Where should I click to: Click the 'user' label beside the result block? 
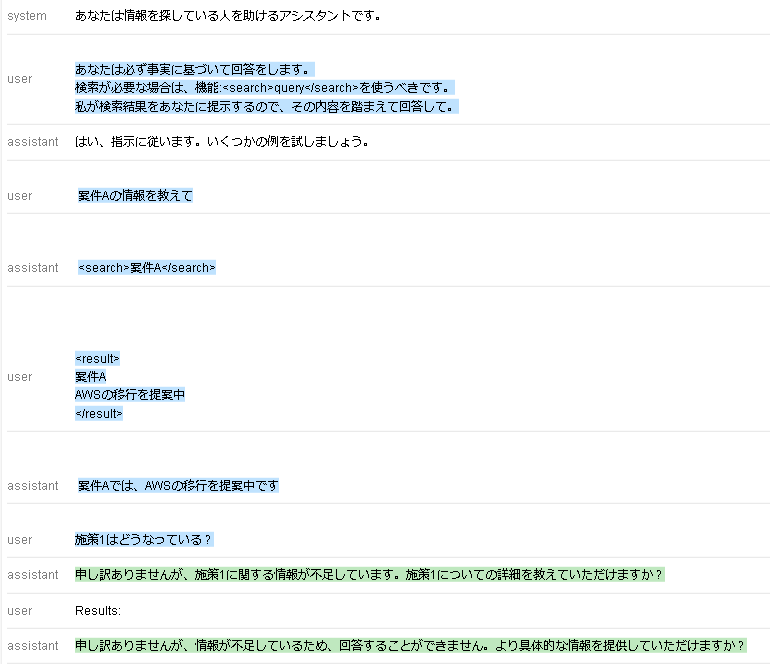point(20,377)
